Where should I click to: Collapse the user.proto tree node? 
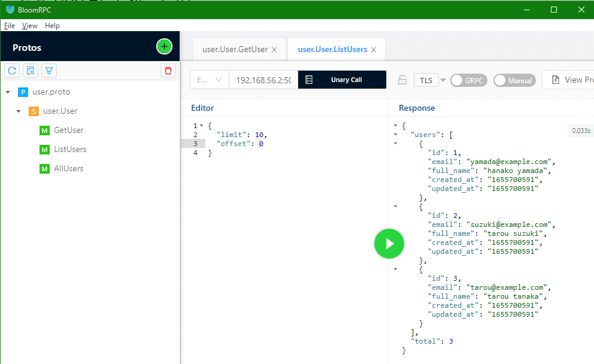pyautogui.click(x=7, y=92)
